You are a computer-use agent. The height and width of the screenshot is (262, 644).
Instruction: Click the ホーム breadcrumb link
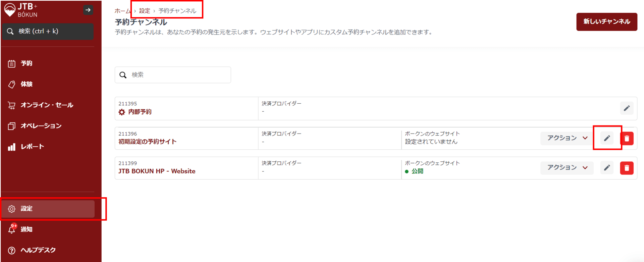[122, 11]
